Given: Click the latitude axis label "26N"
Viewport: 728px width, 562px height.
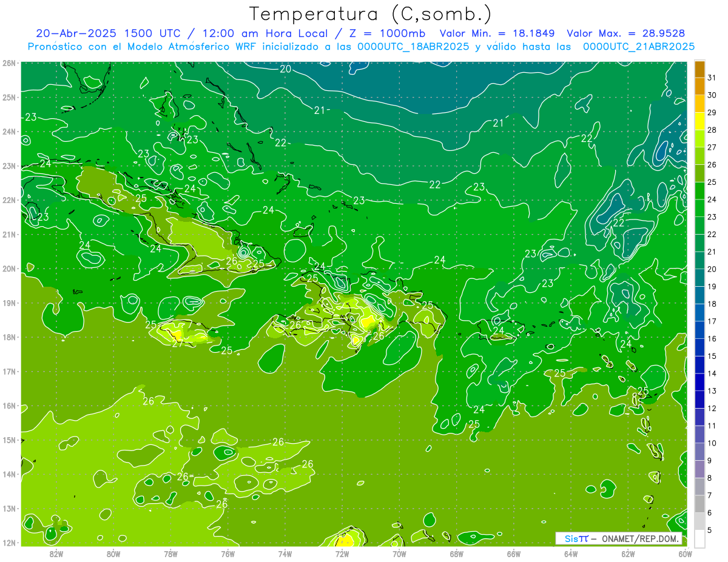Looking at the screenshot, I should pos(8,63).
